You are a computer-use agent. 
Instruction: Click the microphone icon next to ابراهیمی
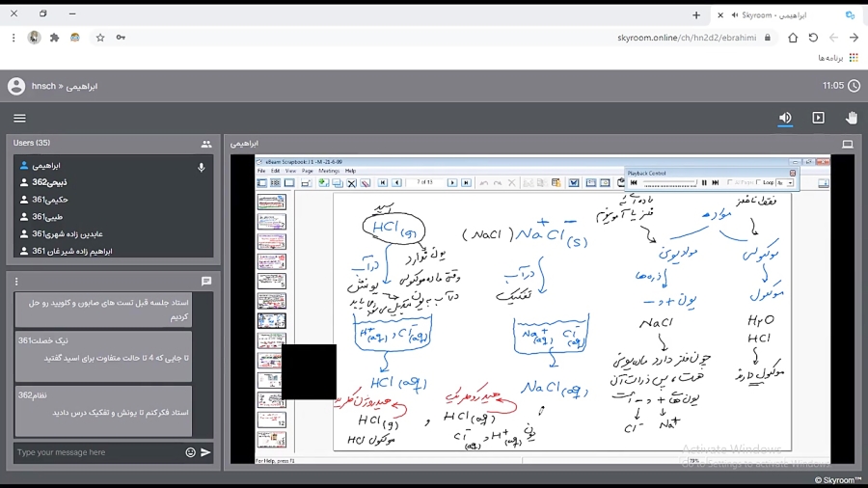pos(201,167)
